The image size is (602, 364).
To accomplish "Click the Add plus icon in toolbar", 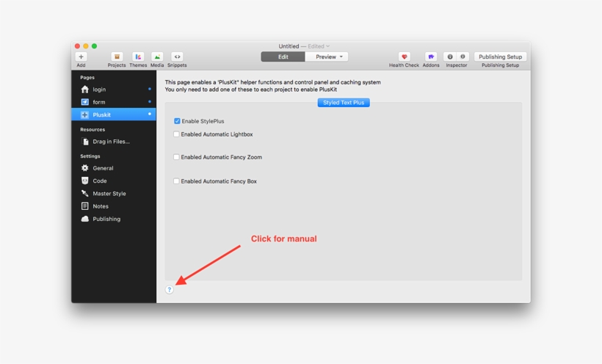I will coord(81,57).
